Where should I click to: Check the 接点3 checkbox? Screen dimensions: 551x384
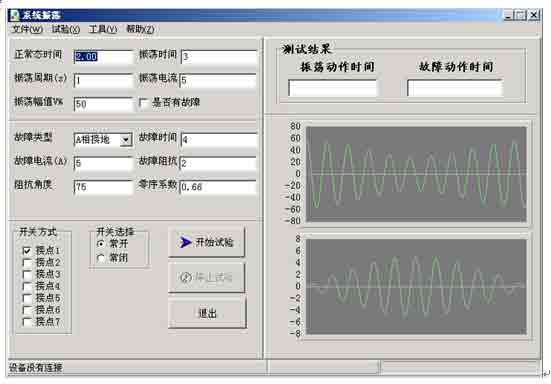pyautogui.click(x=27, y=274)
